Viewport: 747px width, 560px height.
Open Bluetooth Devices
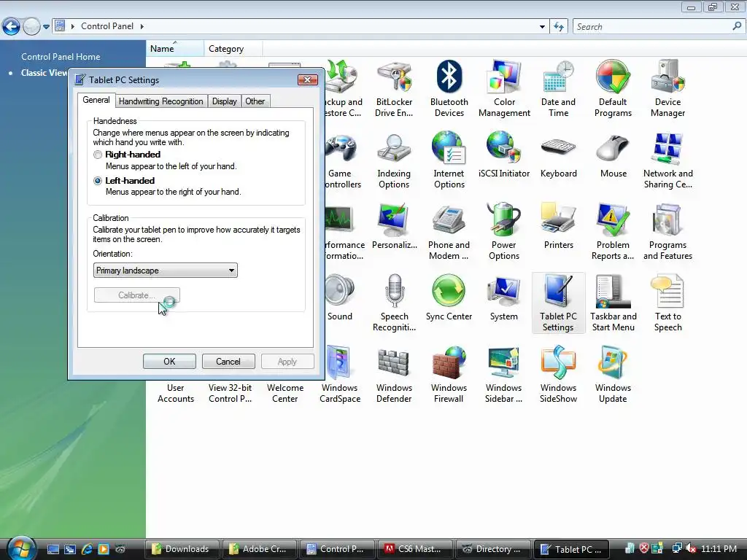449,88
